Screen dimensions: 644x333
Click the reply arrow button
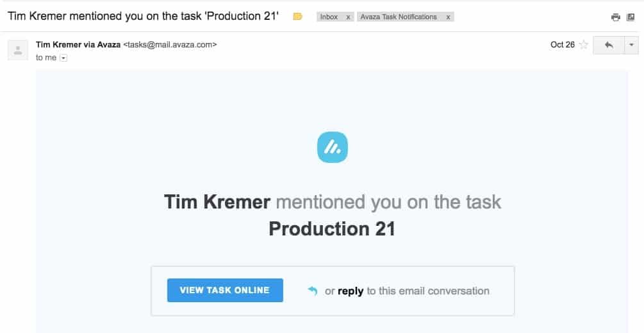tap(609, 45)
